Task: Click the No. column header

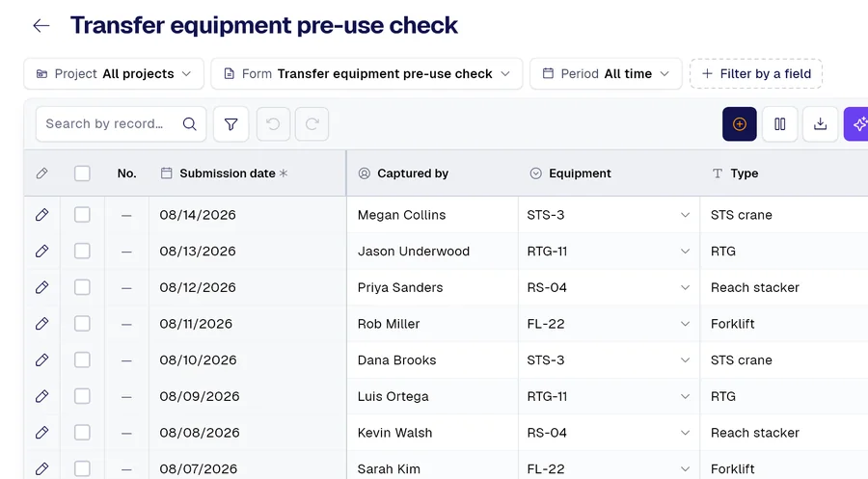Action: [126, 173]
